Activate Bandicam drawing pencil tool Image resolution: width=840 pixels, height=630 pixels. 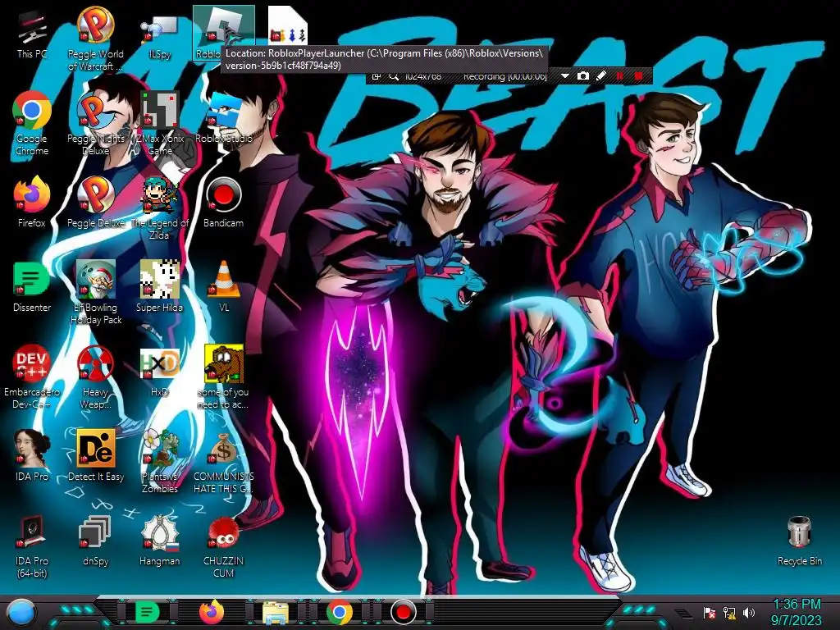pyautogui.click(x=601, y=76)
